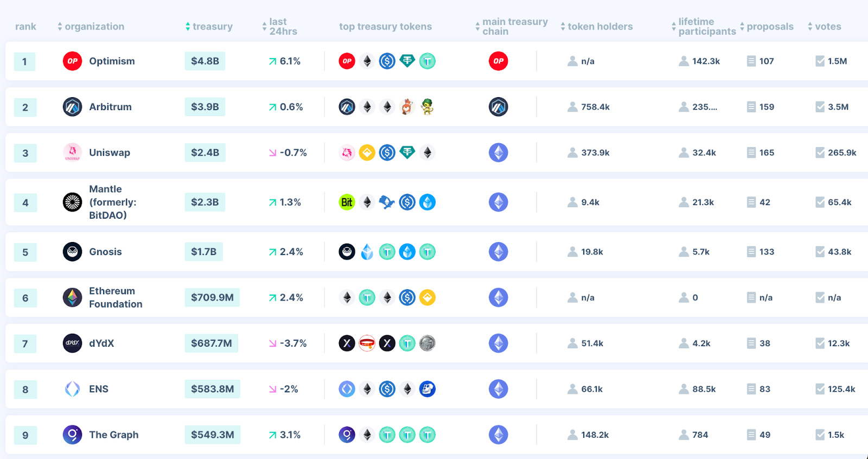Click the Ethereum chain icon in Gnosis row
The height and width of the screenshot is (459, 868).
498,252
